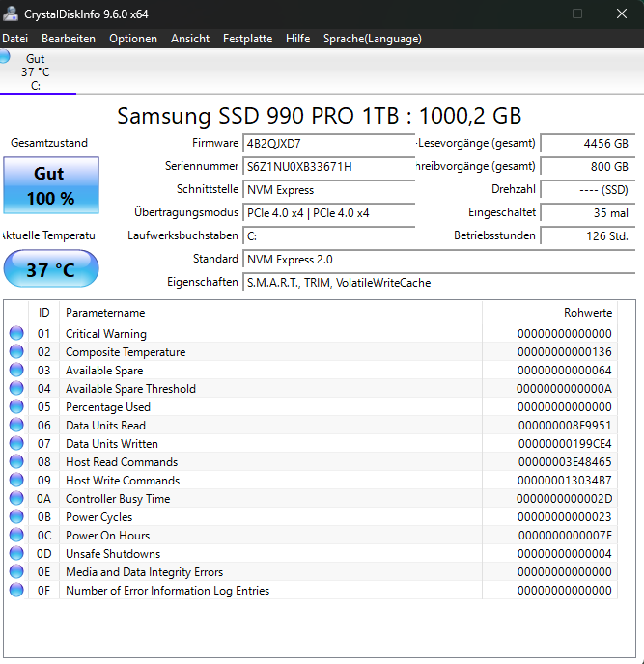Select the C: drive tab showing Gut 37 °C
Viewport: 644px width, 664px height.
pyautogui.click(x=38, y=71)
